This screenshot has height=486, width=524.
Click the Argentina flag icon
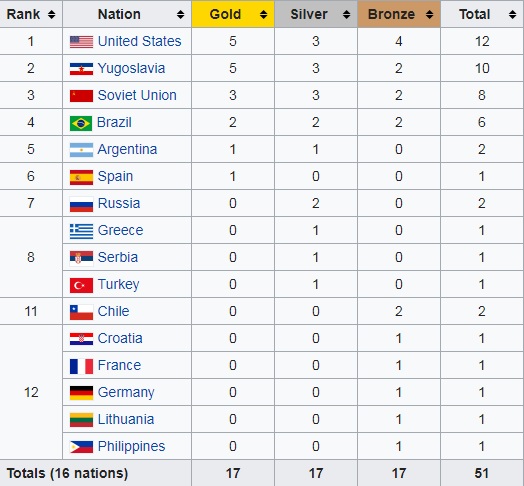click(81, 150)
